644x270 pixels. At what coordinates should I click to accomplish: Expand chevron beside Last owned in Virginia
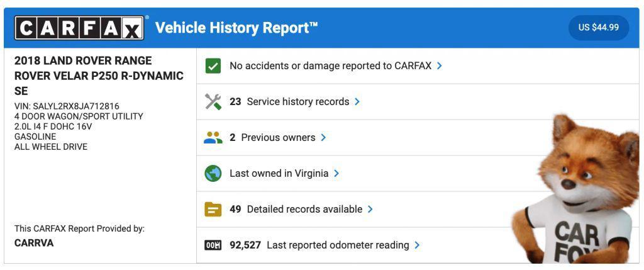(336, 173)
